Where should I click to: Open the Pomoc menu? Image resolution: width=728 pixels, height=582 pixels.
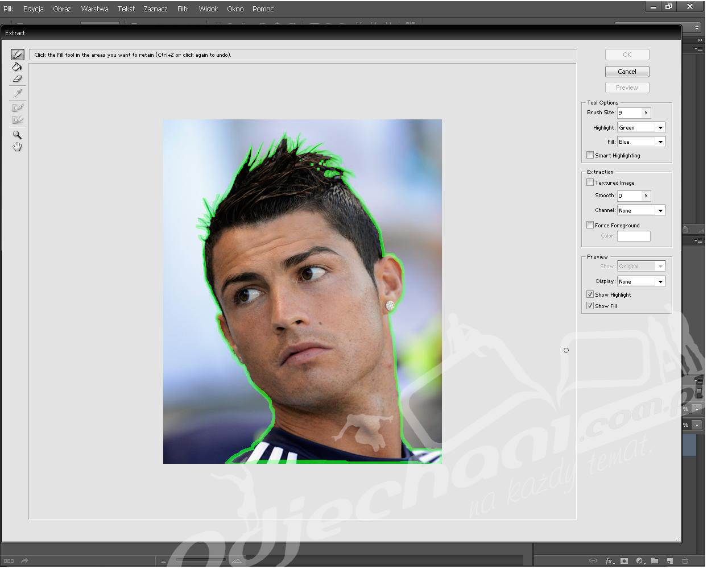tap(263, 9)
